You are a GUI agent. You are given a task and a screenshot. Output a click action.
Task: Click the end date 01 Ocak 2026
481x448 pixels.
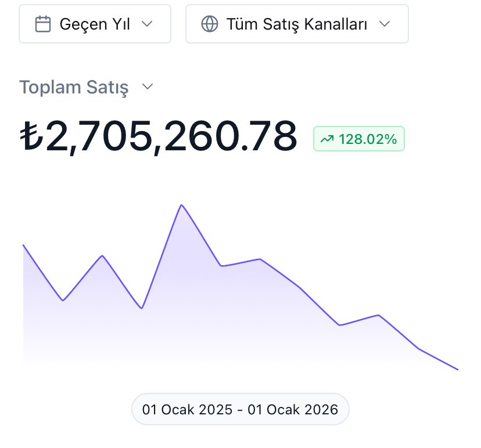[293, 410]
